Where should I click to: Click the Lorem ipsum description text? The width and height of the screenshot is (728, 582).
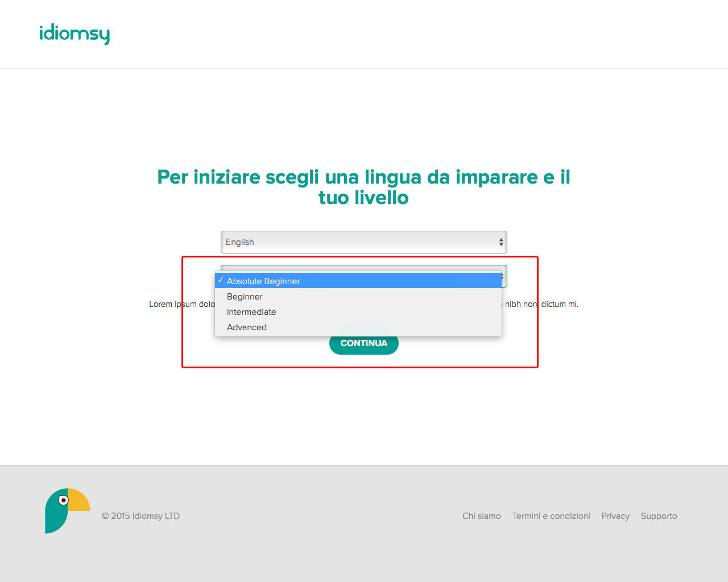tap(364, 304)
